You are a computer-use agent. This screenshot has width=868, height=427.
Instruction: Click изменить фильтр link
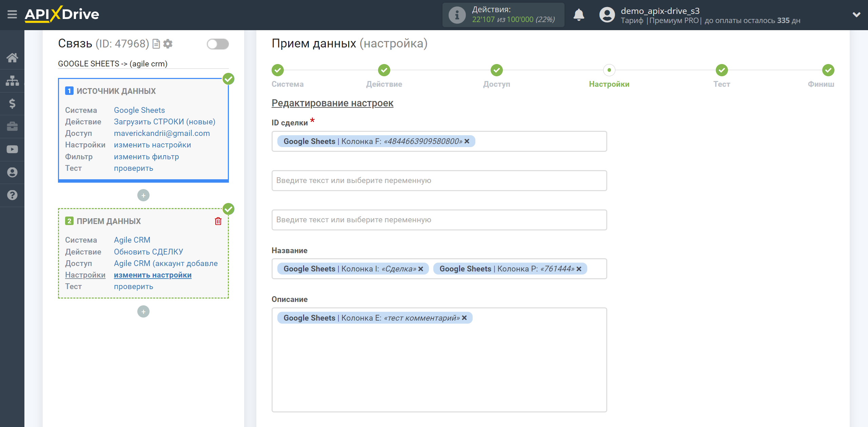coord(146,157)
